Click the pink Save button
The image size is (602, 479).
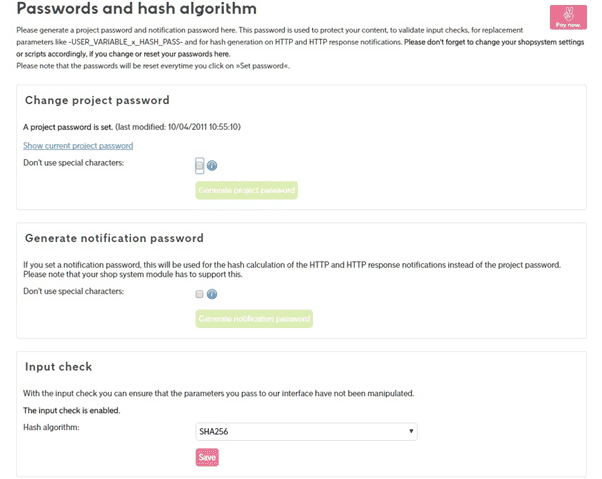207,457
